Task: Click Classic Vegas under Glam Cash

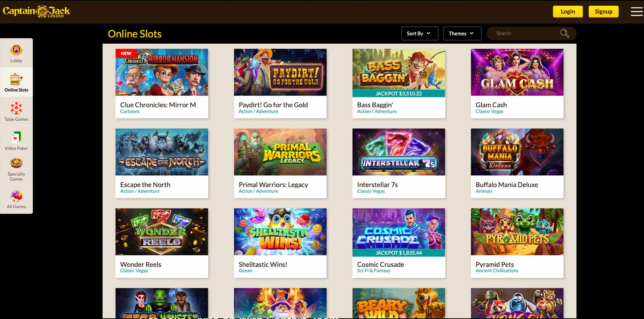Action: 489,112
